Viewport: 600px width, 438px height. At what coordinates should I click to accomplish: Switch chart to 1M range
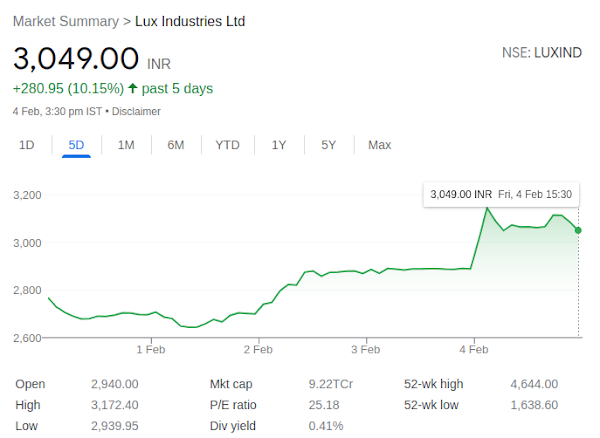pyautogui.click(x=126, y=145)
